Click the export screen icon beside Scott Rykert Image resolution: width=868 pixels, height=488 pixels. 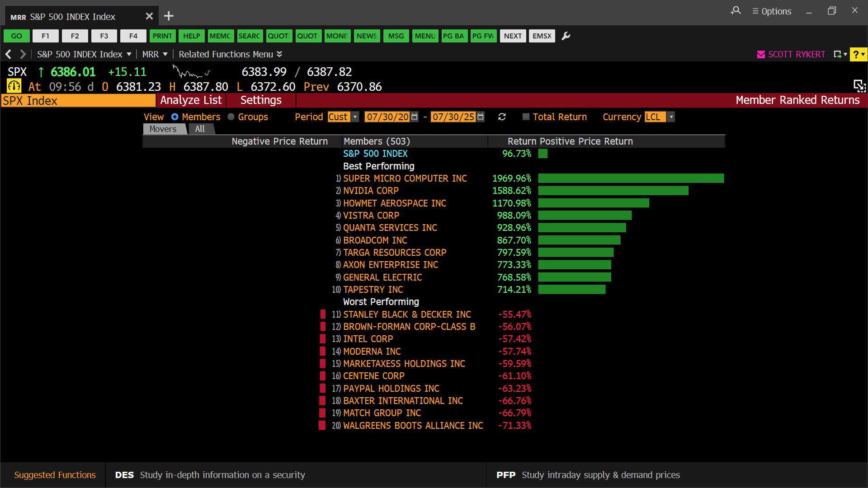tap(837, 54)
